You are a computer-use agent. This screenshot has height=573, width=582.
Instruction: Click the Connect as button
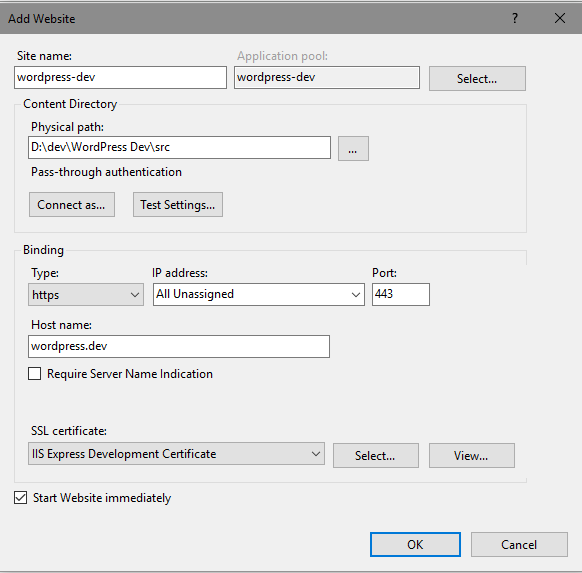(72, 204)
